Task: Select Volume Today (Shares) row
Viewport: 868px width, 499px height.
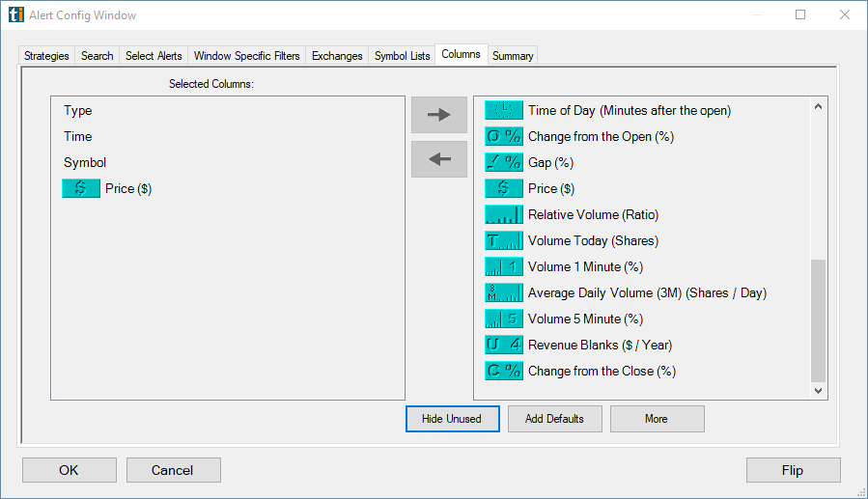Action: pyautogui.click(x=593, y=240)
